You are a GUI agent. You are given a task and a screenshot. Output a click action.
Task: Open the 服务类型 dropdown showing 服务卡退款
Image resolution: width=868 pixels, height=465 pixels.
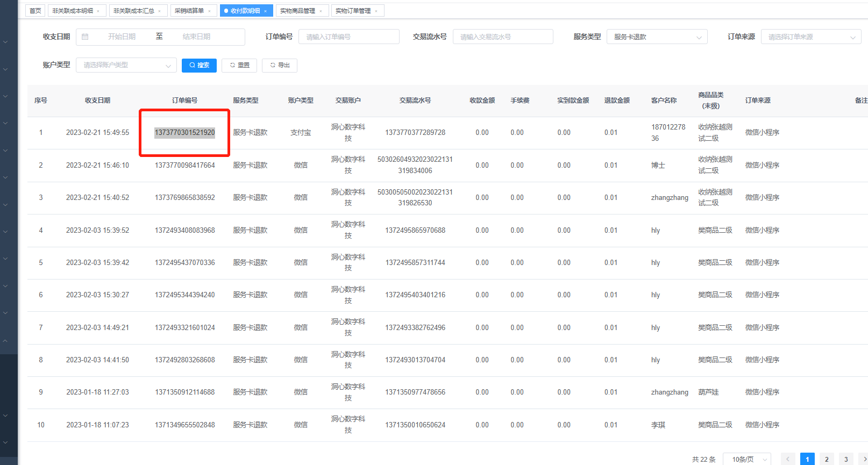click(657, 37)
